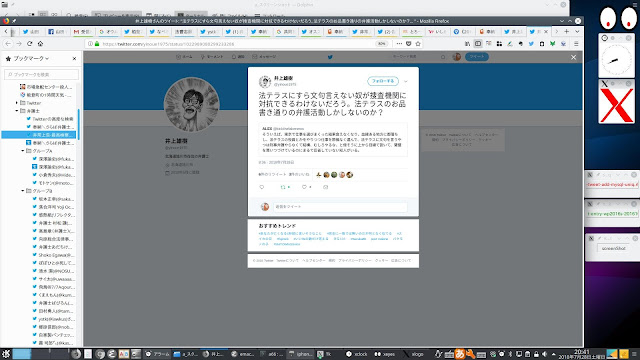Image resolution: width=640 pixels, height=360 pixels.
Task: Open the Library icon in the Firefox toolbar
Action: [x=467, y=44]
